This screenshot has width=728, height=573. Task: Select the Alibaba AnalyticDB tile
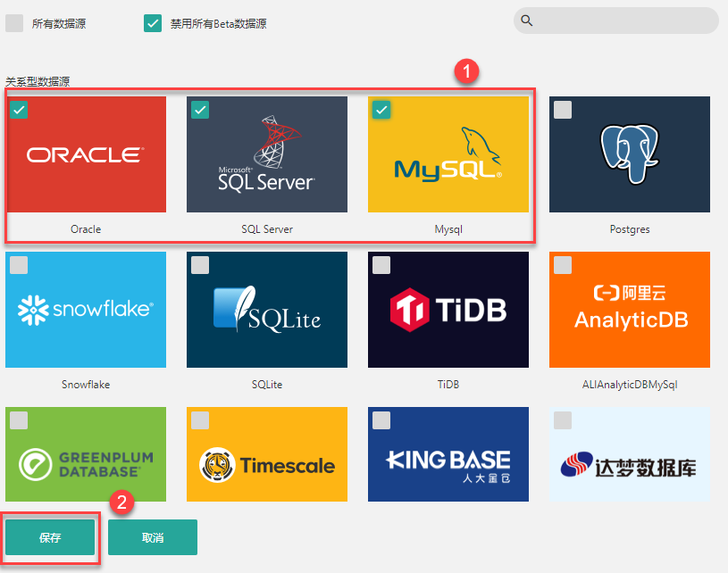coord(629,310)
